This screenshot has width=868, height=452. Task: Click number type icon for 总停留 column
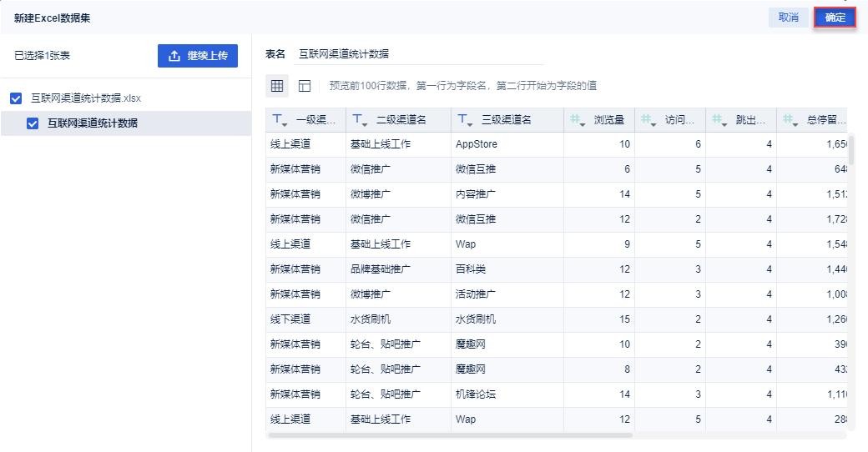[790, 120]
